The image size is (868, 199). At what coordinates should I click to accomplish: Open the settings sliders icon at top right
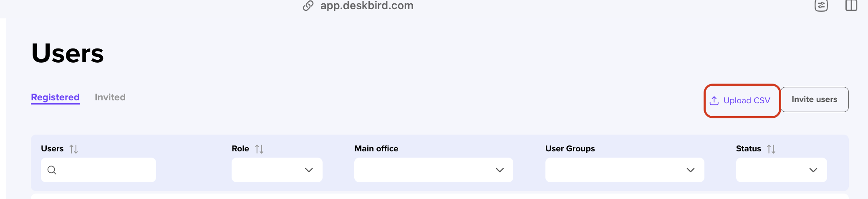(821, 5)
